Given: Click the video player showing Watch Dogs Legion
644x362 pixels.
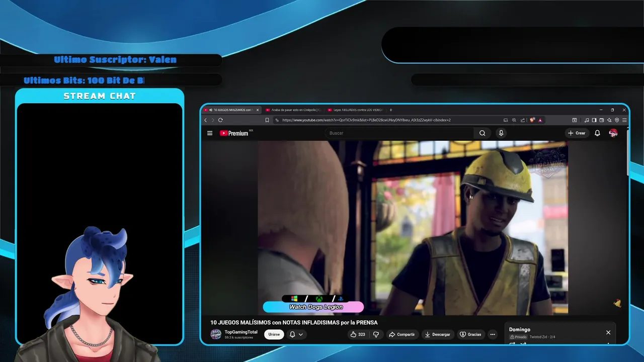Looking at the screenshot, I should tap(413, 228).
